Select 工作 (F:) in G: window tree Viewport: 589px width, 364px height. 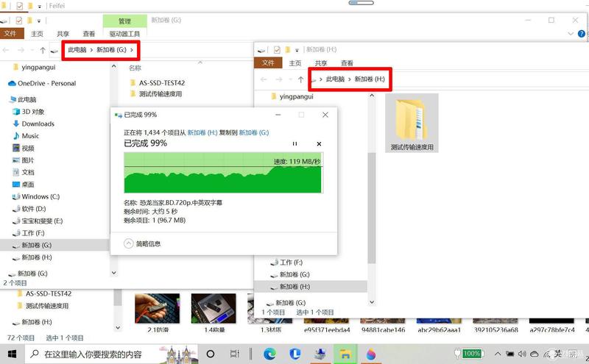coord(29,233)
